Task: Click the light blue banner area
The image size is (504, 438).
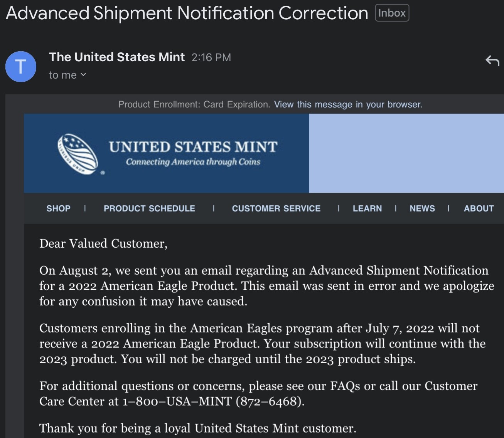Action: point(406,153)
